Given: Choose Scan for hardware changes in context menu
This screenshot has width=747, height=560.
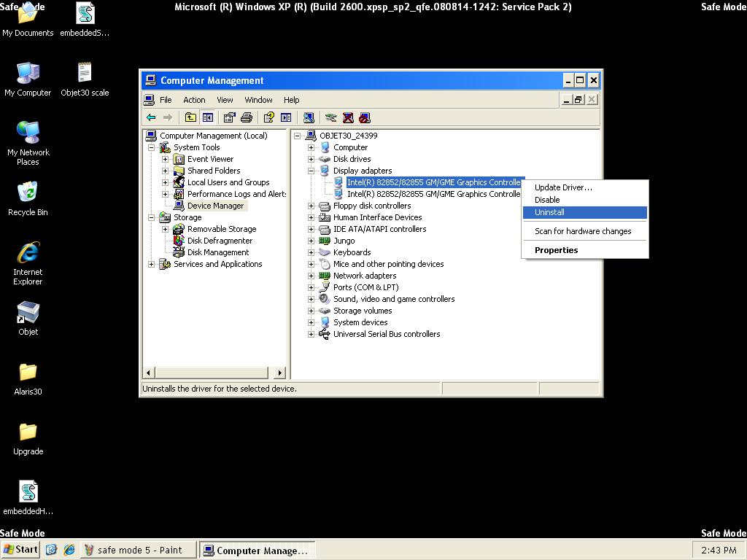Looking at the screenshot, I should point(585,231).
